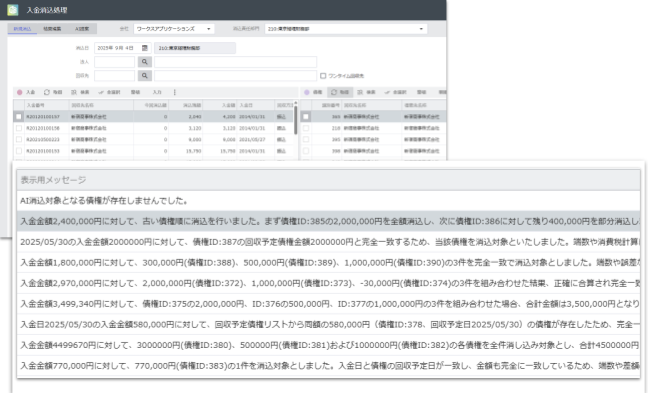Screen dimensions: 648x393
Task: Click the search-list icon in 債権 toolbar
Action: [360, 92]
